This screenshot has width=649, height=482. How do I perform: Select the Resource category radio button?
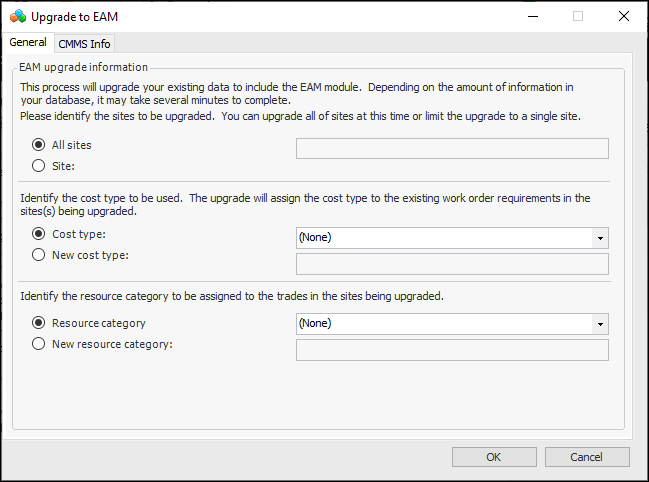coord(39,323)
